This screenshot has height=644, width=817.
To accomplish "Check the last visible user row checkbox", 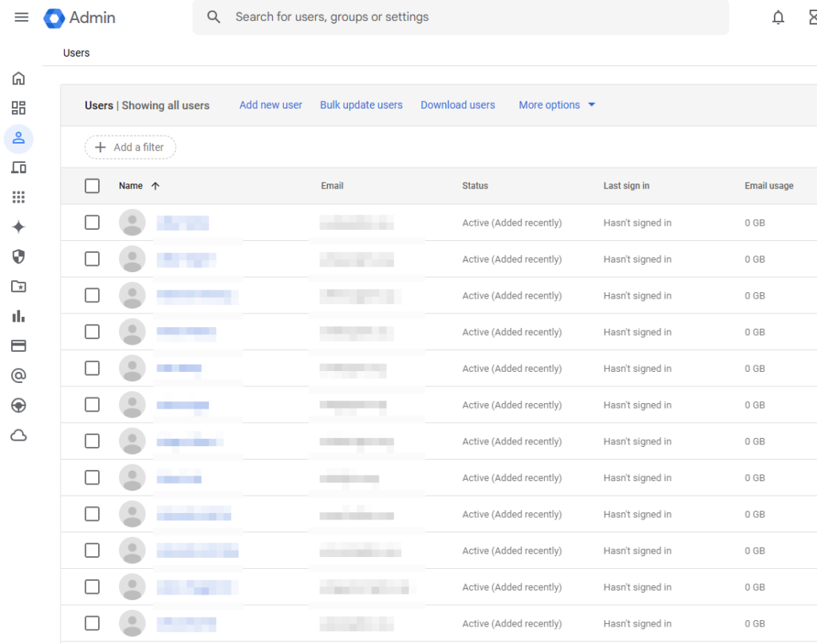I will pyautogui.click(x=93, y=623).
